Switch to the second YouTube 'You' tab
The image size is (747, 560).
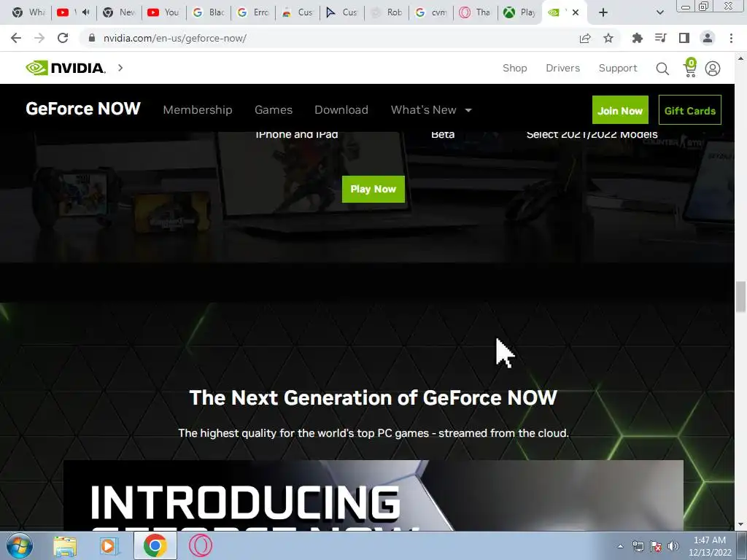click(163, 12)
